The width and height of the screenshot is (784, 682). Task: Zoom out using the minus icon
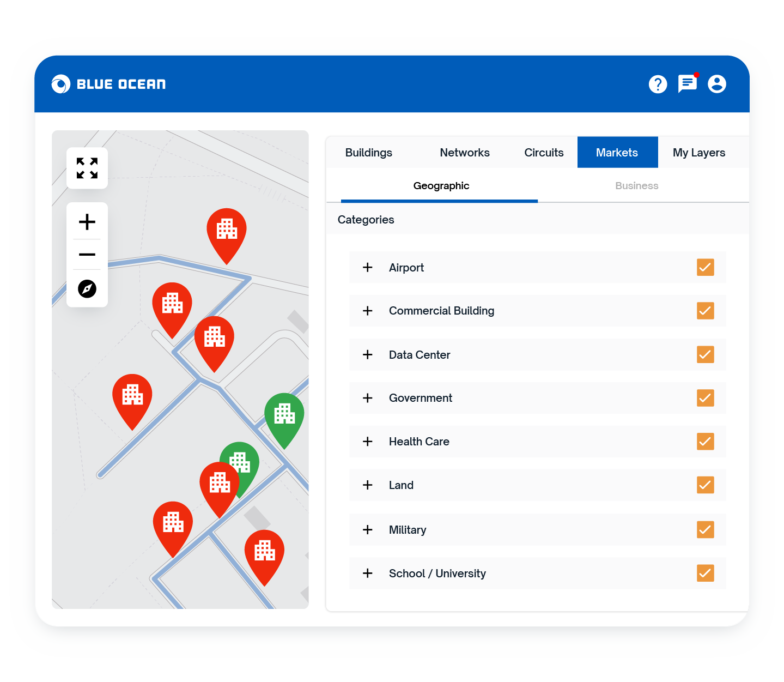[x=87, y=254]
